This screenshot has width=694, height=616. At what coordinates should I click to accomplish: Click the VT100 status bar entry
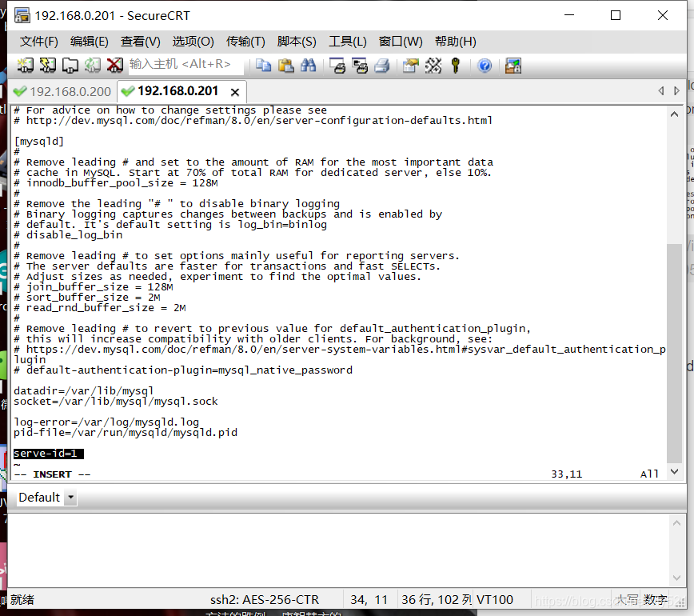[x=495, y=600]
